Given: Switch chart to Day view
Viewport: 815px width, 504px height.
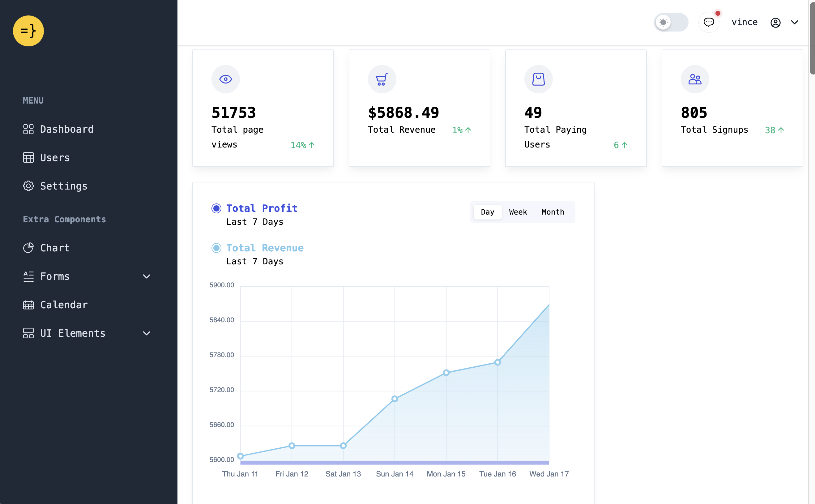Looking at the screenshot, I should point(487,212).
